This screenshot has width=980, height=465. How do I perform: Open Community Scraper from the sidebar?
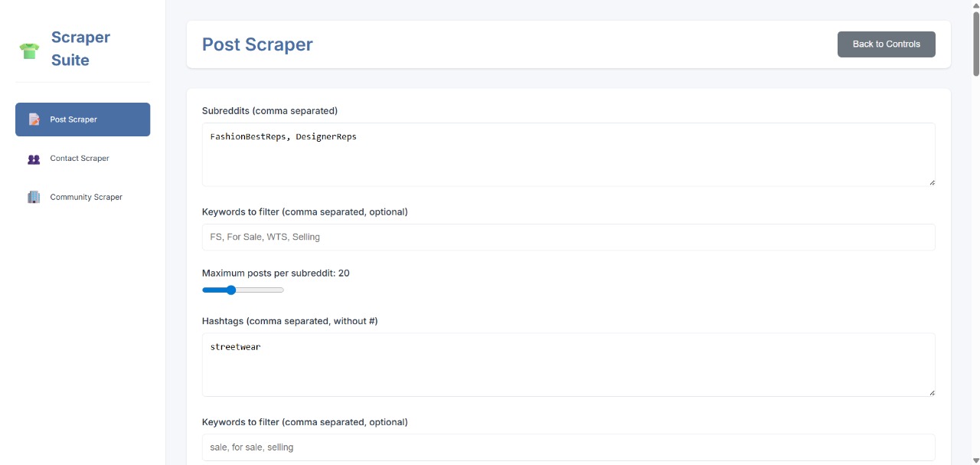tap(83, 197)
